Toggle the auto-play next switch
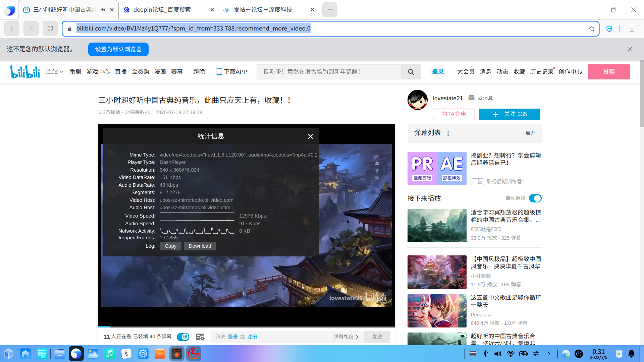This screenshot has height=362, width=644. (535, 198)
